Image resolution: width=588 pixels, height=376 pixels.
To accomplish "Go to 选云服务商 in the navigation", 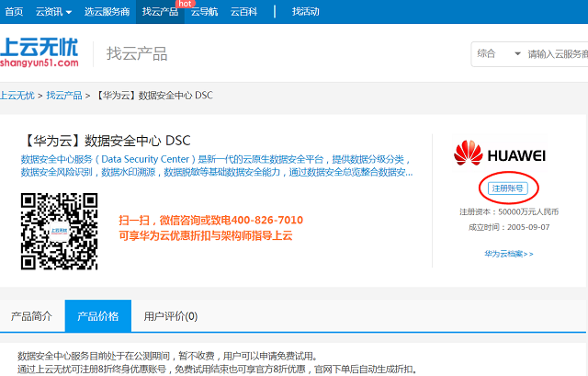I will (108, 11).
